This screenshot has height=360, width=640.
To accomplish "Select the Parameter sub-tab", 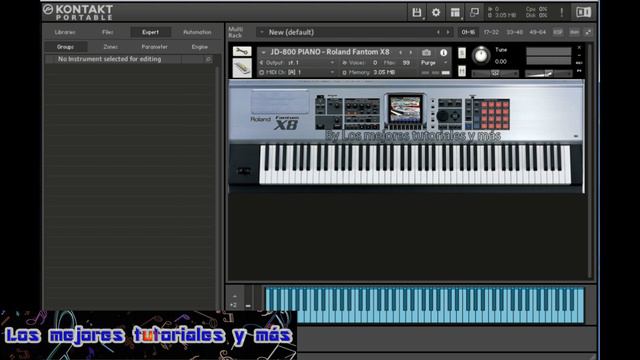I will [154, 47].
